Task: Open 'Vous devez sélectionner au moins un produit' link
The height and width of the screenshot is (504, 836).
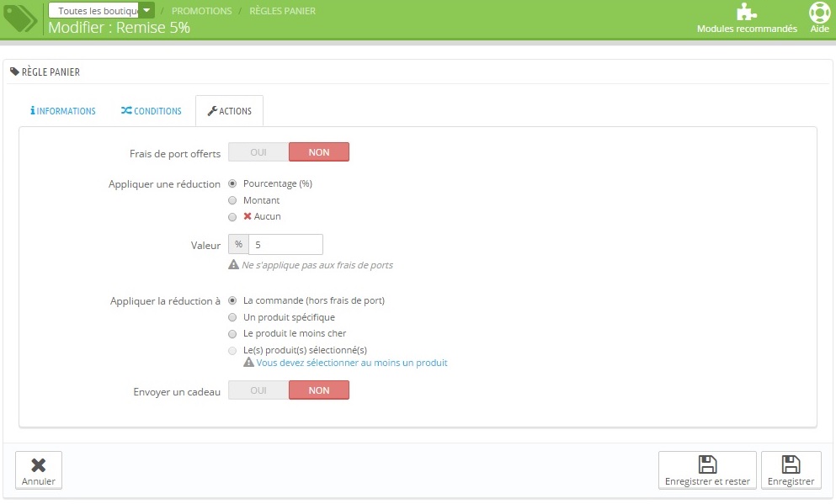Action: [x=352, y=363]
